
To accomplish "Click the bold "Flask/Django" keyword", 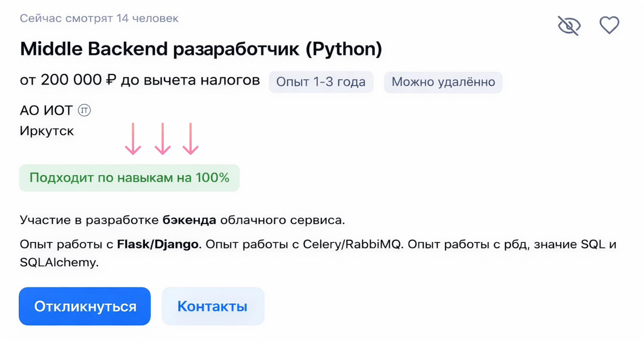I will (x=158, y=244).
